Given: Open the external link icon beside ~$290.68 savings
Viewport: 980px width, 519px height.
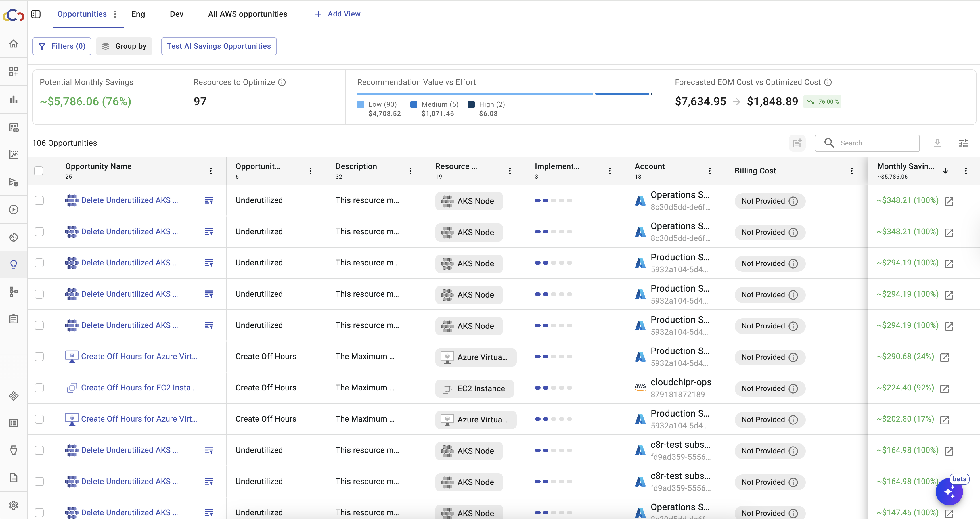Looking at the screenshot, I should [944, 357].
